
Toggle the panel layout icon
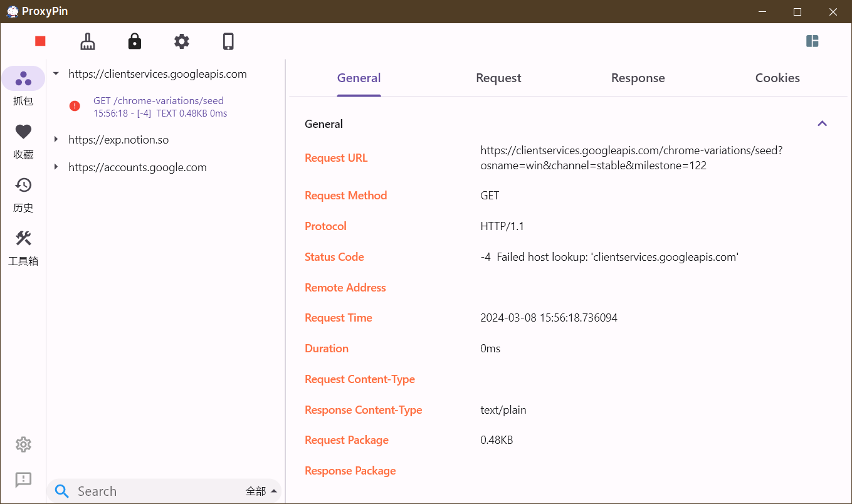(x=813, y=41)
